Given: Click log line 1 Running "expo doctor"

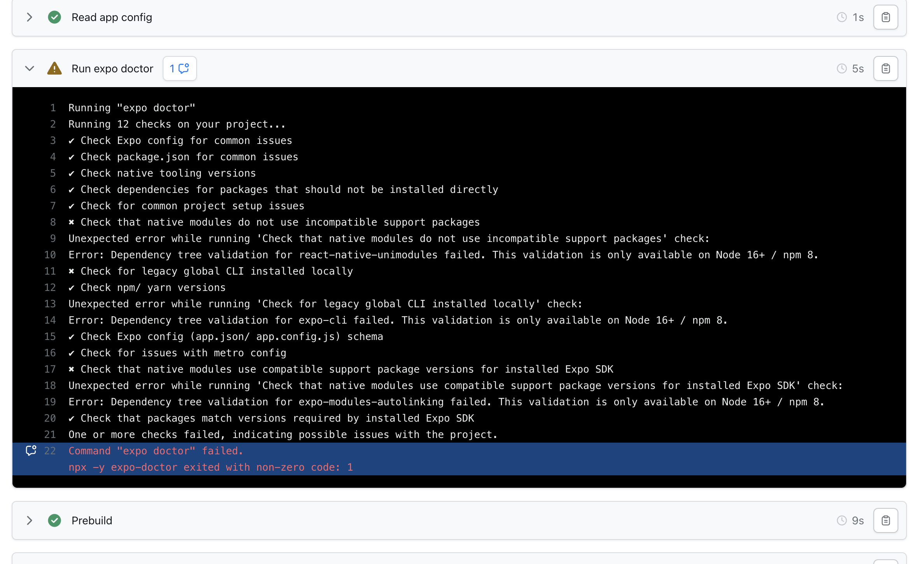Looking at the screenshot, I should tap(132, 108).
